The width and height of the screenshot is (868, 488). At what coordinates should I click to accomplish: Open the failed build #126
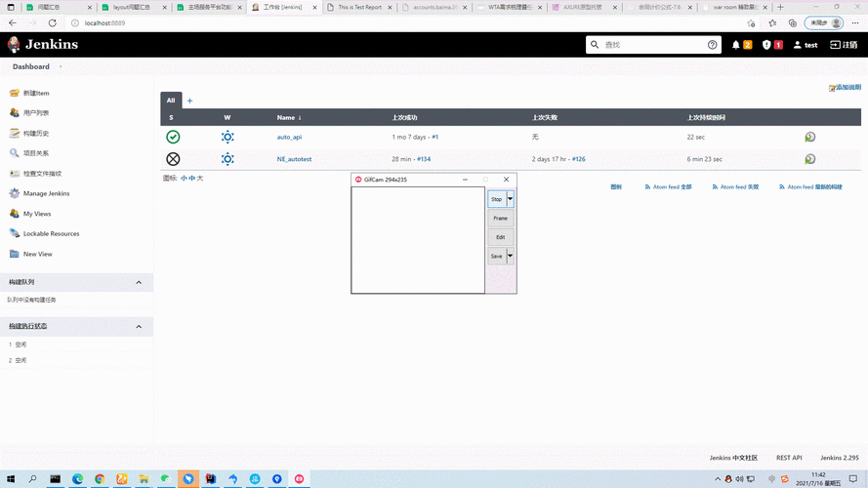578,159
